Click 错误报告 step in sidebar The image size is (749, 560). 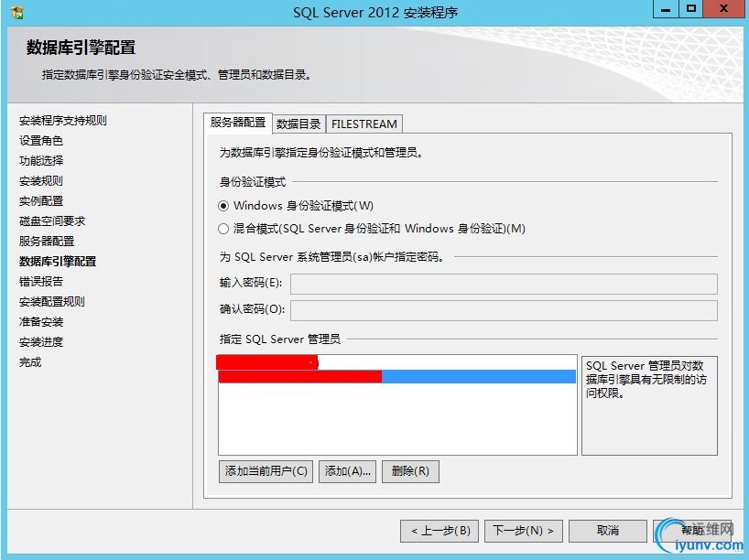pos(41,281)
